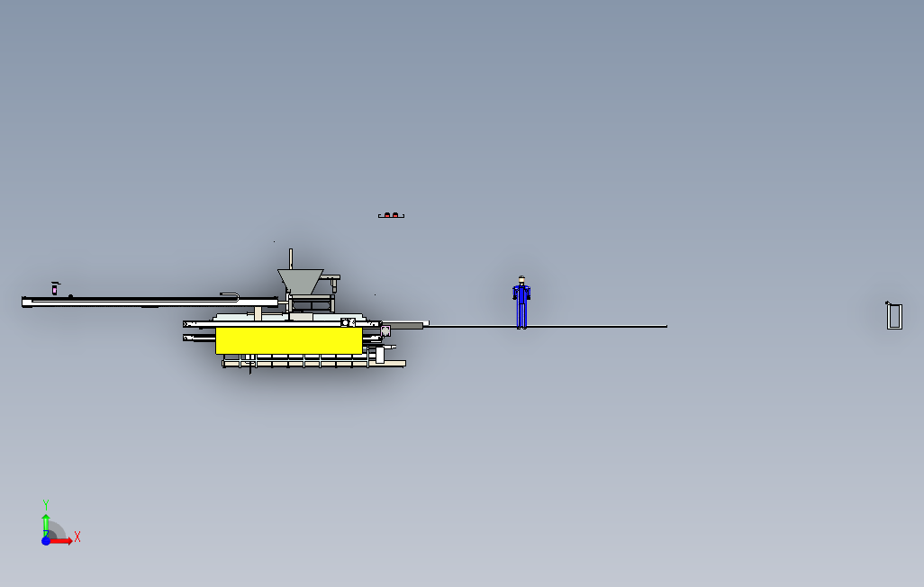Select the gray funnel hopper on the machine

[x=300, y=282]
